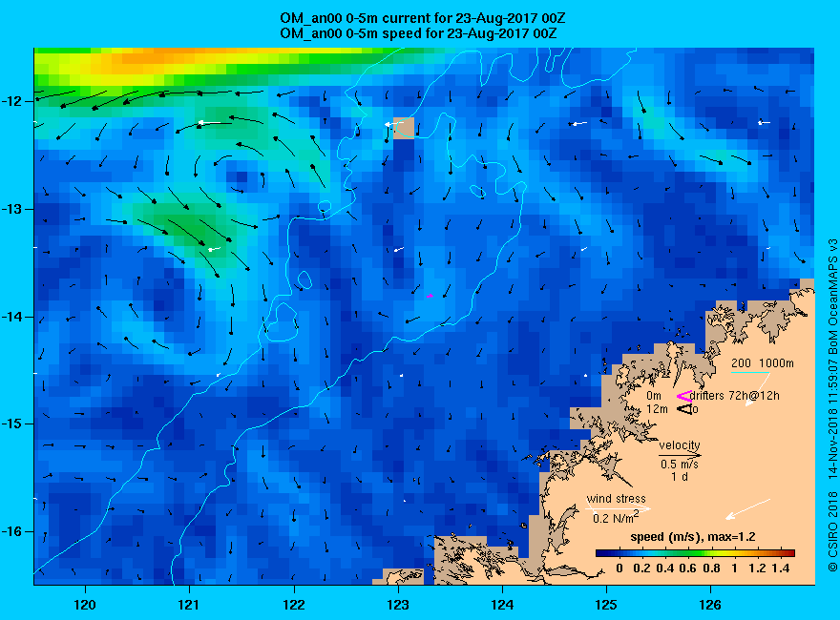Click the title line 'OM_an00 0-5m speed for 23-Aug-2017 00Z'
The image size is (840, 620).
tap(418, 33)
